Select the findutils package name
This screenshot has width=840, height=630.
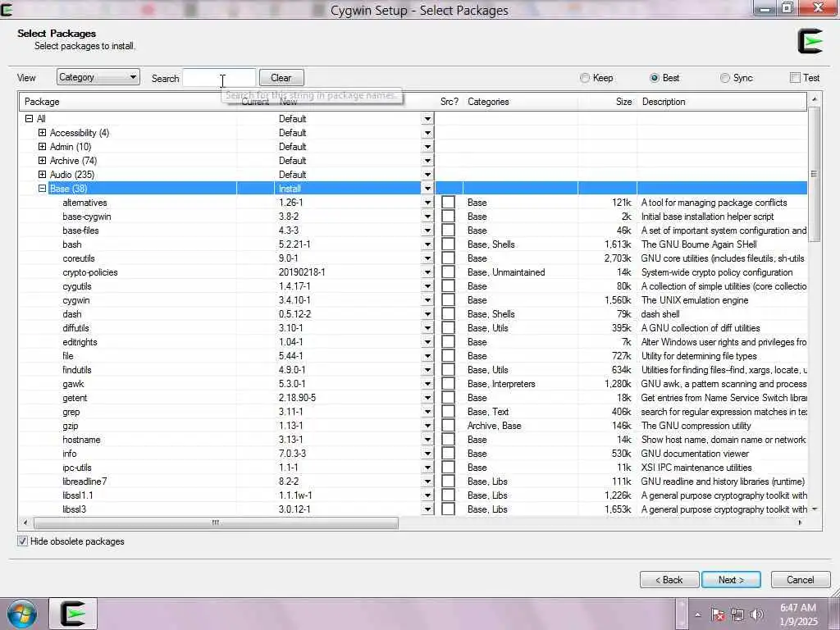(x=76, y=370)
